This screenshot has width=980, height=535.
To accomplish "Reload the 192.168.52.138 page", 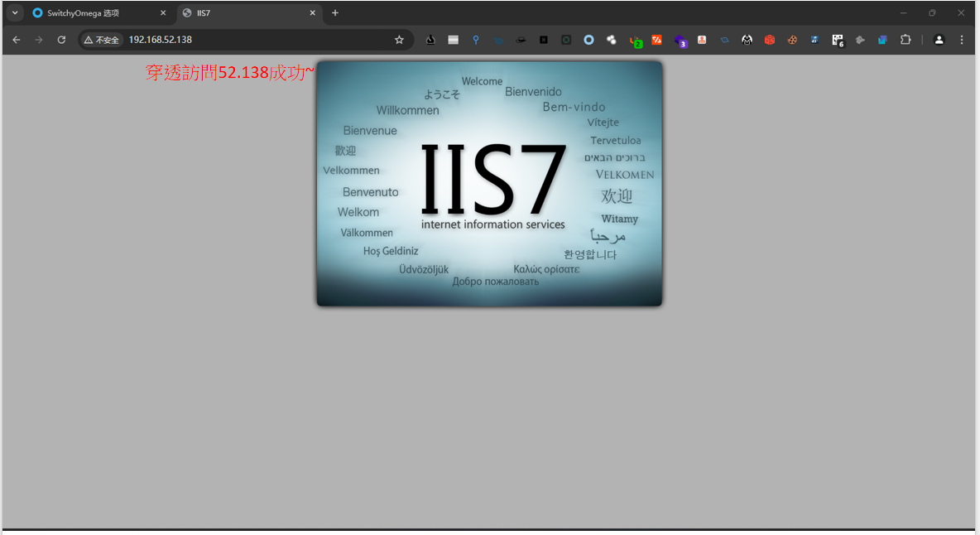I will coord(61,40).
